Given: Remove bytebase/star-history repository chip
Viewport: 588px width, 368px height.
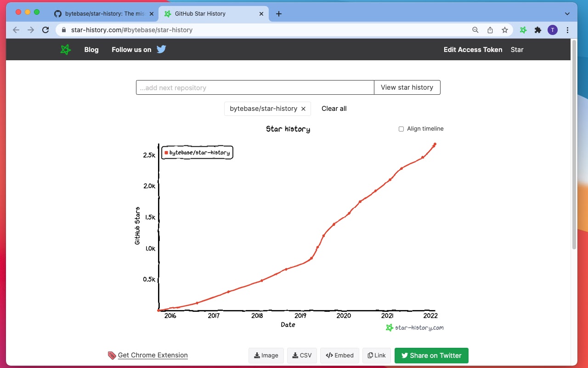Looking at the screenshot, I should 303,109.
